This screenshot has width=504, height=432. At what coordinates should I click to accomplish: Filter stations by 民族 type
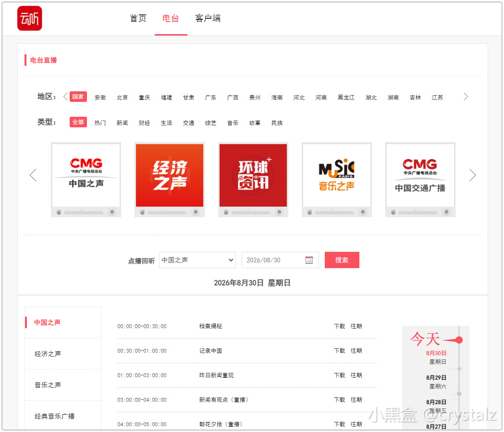pyautogui.click(x=277, y=123)
